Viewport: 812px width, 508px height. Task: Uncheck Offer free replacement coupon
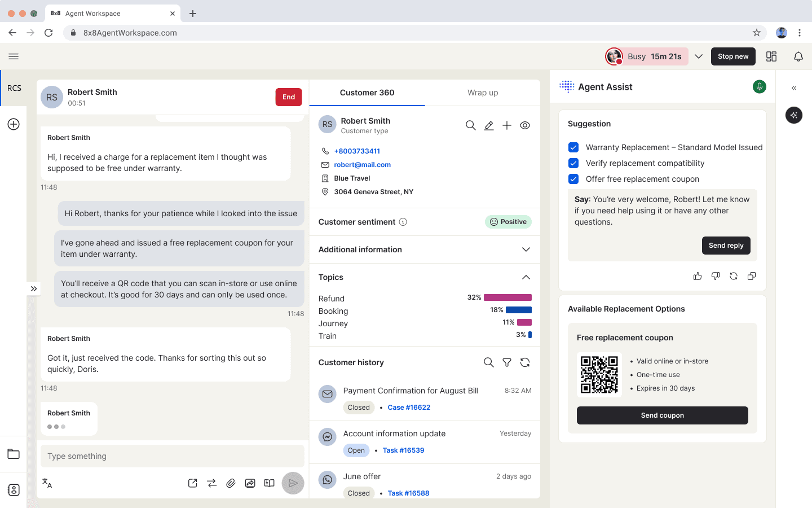(573, 179)
